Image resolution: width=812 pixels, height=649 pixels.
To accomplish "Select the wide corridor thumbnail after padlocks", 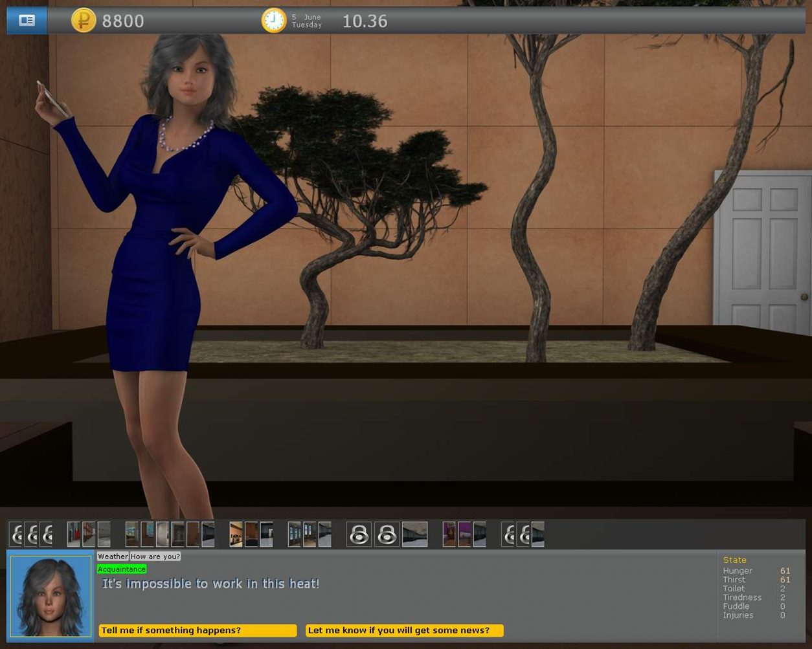I will 414,534.
